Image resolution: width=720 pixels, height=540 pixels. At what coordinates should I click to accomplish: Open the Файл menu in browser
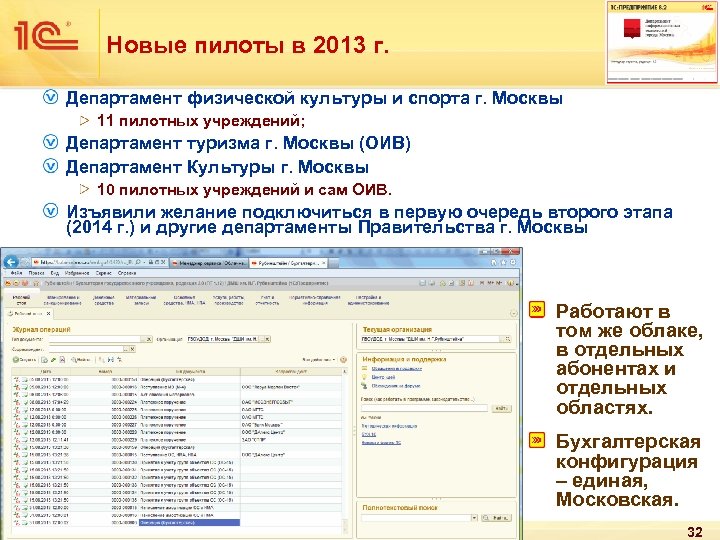click(x=16, y=273)
